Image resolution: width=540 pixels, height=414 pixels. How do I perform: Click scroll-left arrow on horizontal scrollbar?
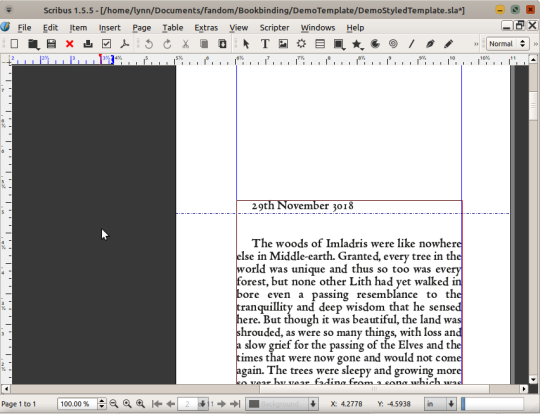point(6,389)
